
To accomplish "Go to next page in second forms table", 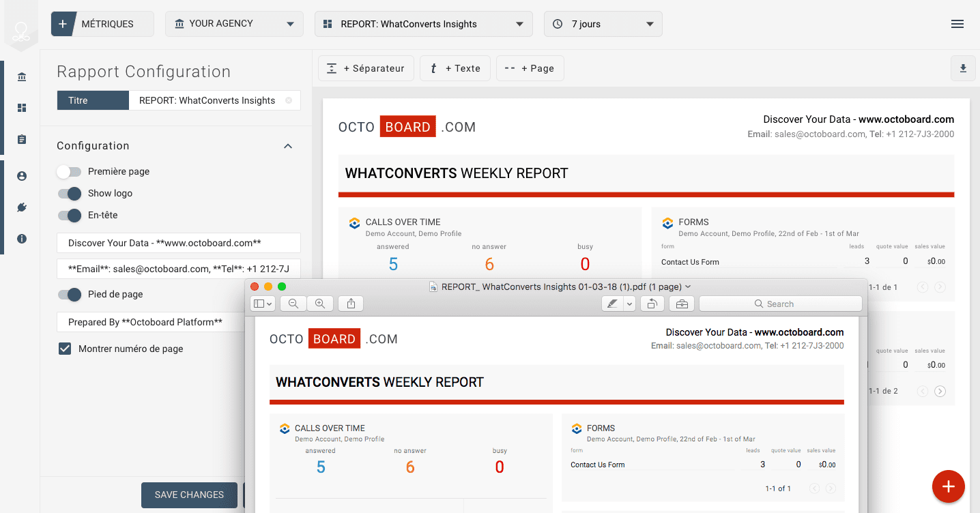I will 940,391.
